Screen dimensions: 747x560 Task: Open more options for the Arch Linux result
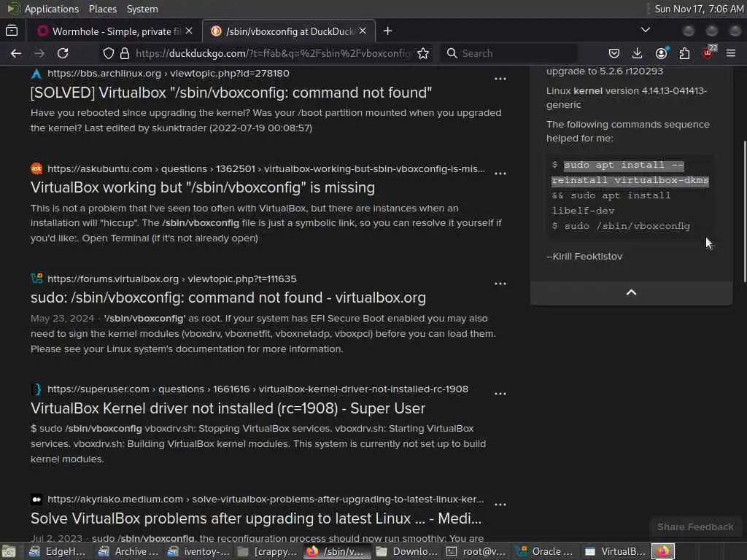500,79
